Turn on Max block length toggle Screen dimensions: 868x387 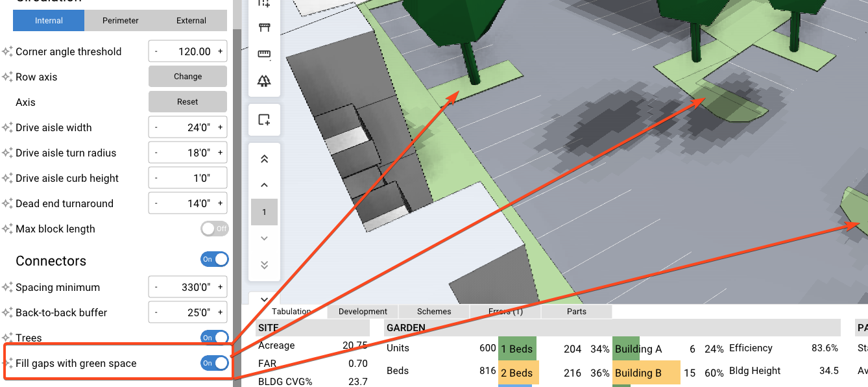pos(214,229)
